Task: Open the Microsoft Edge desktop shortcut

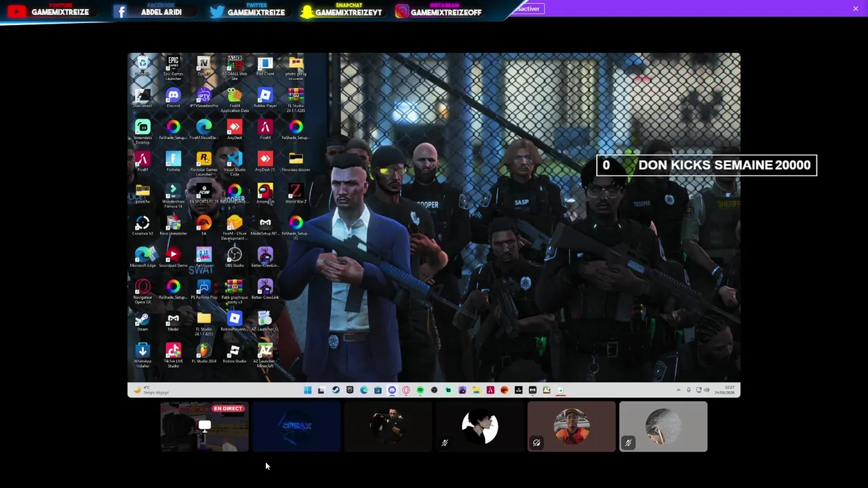Action: click(x=142, y=258)
